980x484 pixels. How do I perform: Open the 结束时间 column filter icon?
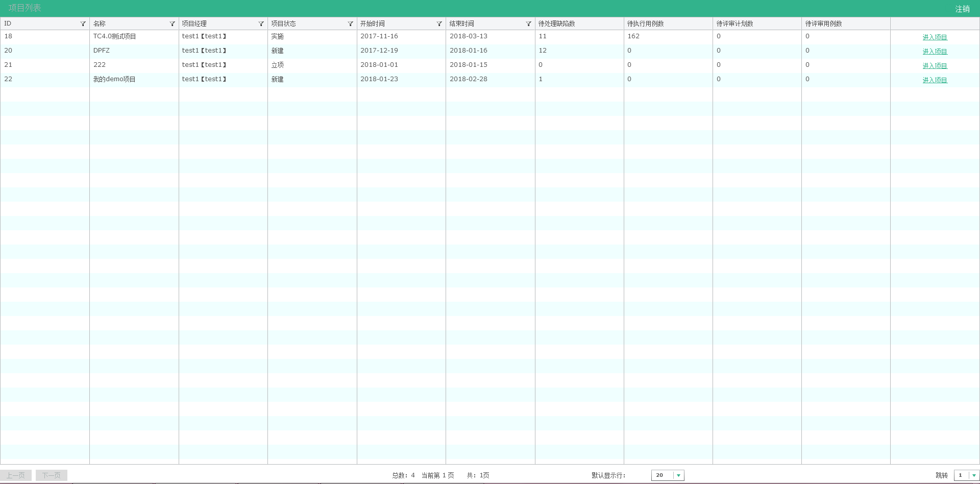(528, 24)
